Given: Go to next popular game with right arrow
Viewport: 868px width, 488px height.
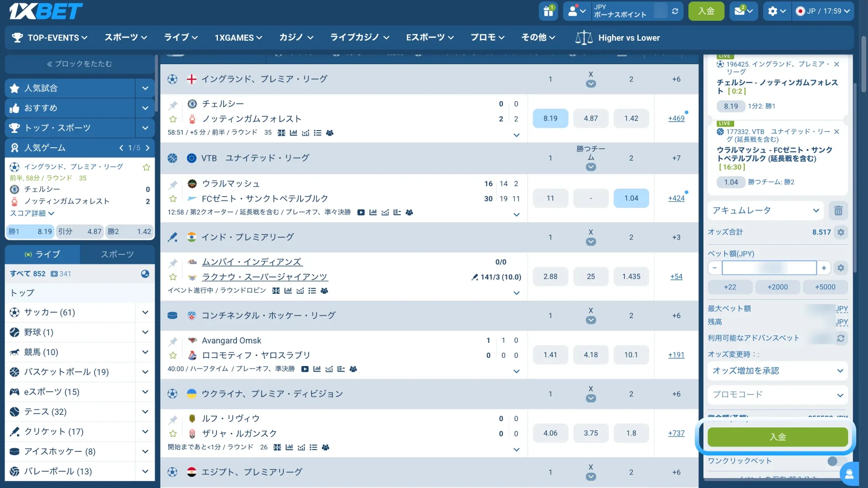Looking at the screenshot, I should [147, 148].
